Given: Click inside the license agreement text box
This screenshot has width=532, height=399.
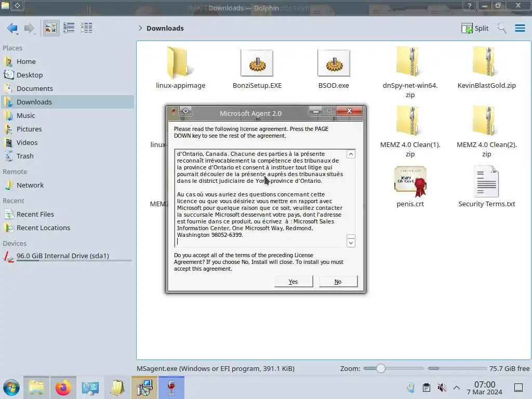Looking at the screenshot, I should (261, 198).
